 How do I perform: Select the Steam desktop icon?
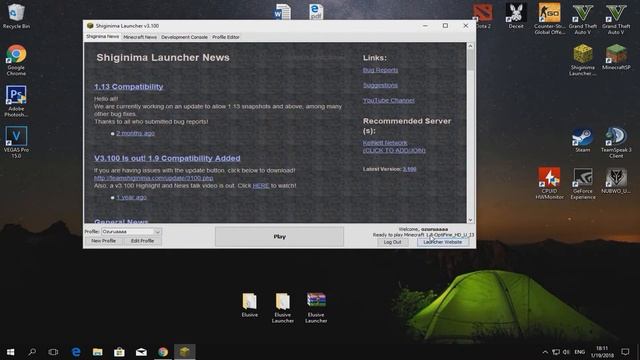point(582,140)
